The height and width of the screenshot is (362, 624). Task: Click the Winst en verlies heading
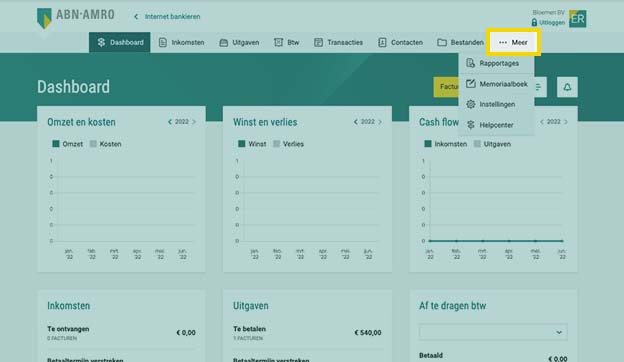[265, 122]
